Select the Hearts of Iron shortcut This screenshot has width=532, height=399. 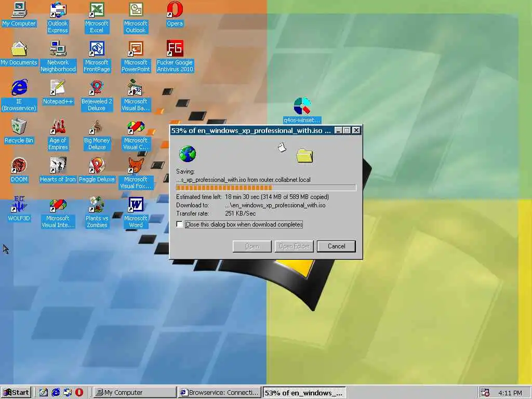pos(58,170)
